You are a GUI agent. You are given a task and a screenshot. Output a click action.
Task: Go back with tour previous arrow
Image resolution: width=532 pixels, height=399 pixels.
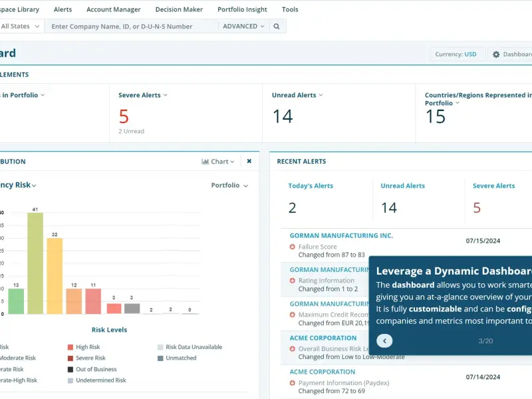(384, 341)
